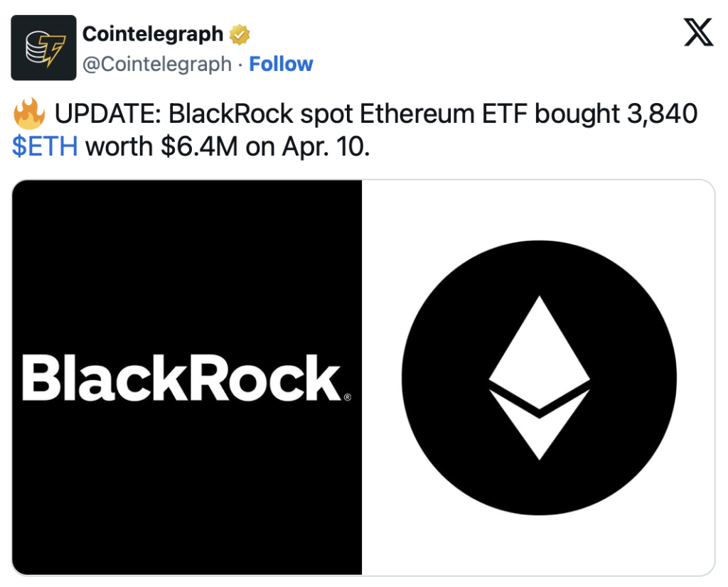Open the X logo link
This screenshot has height=587, width=728.
[698, 33]
